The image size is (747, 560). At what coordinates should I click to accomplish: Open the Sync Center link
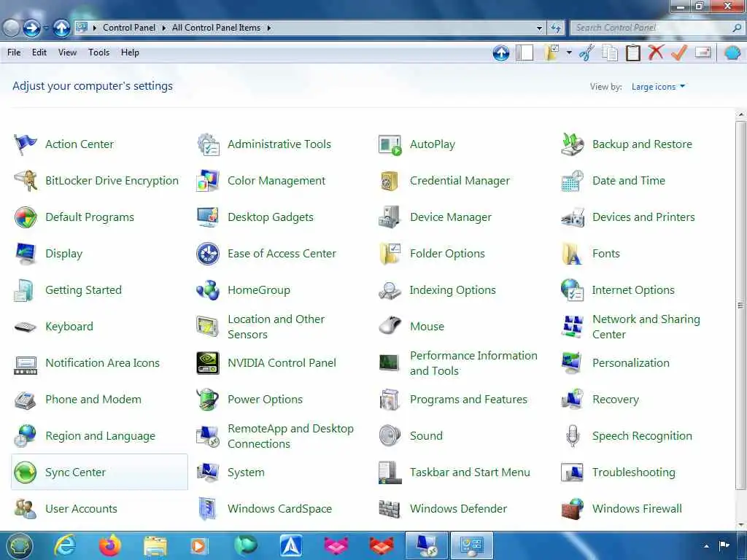tap(75, 472)
